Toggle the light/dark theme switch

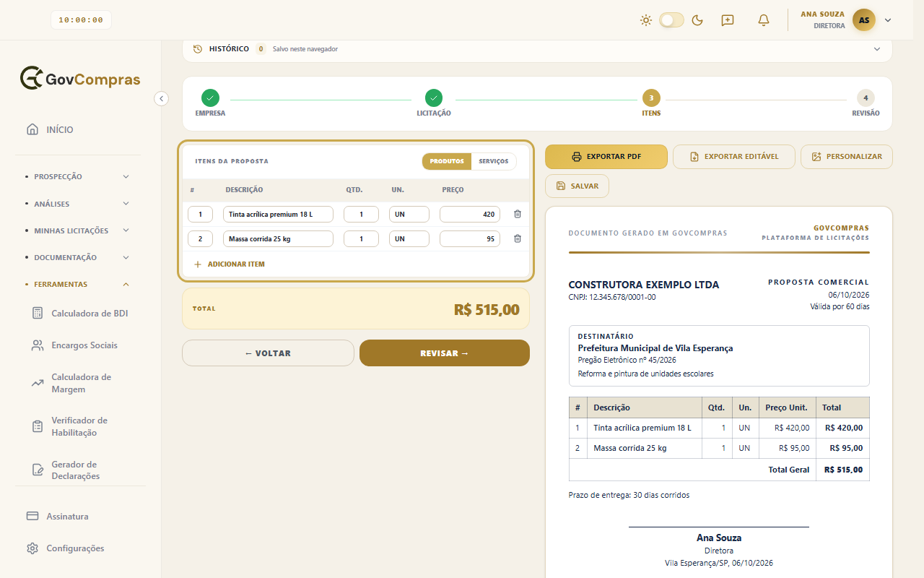tap(671, 20)
